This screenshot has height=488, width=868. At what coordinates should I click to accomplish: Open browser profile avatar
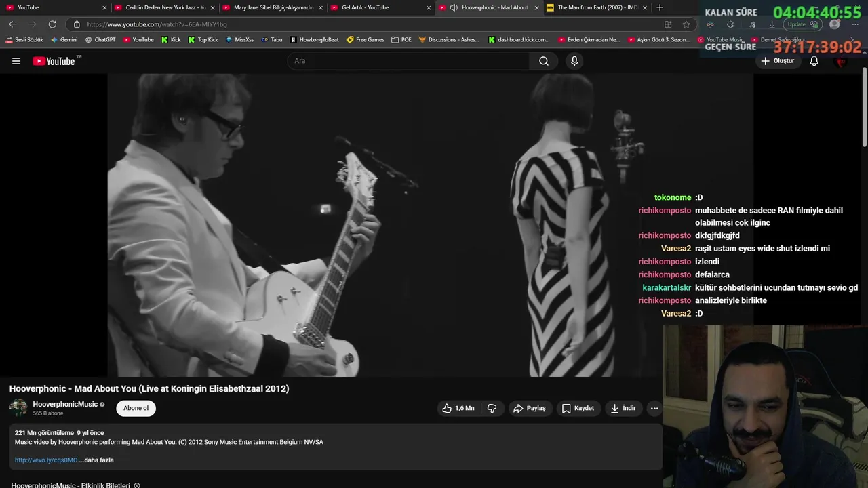point(835,24)
